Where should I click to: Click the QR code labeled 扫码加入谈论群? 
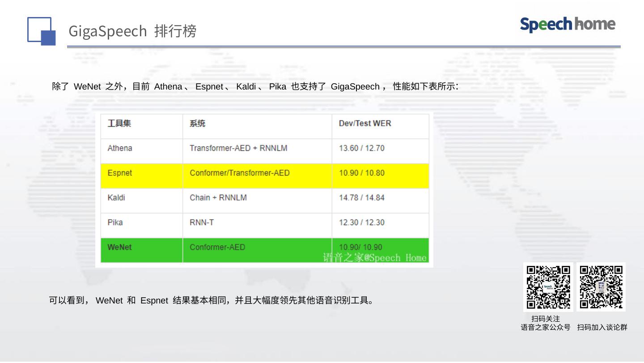[x=601, y=287]
